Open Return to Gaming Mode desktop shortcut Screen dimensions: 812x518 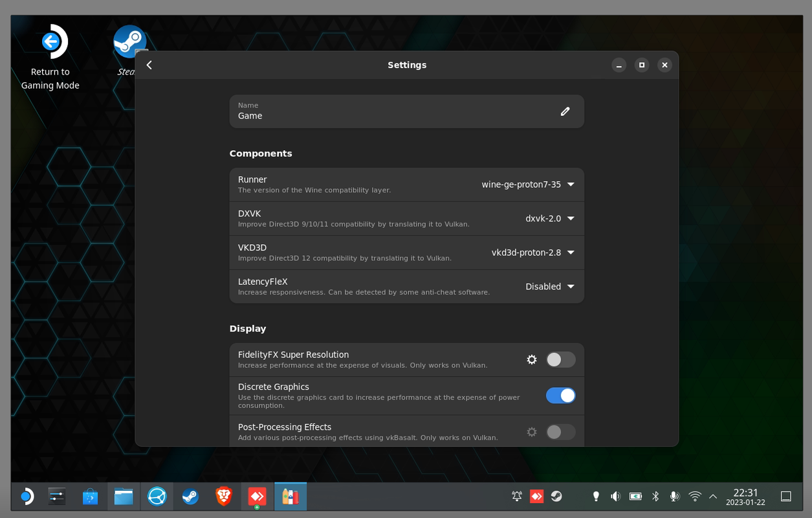(50, 57)
